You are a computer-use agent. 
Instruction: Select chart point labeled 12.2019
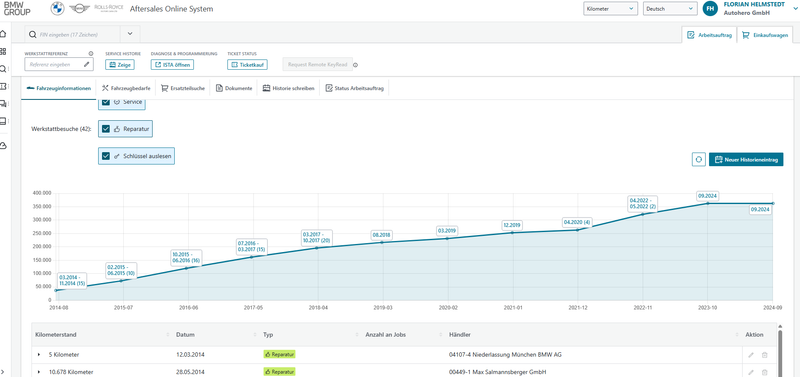(x=512, y=225)
